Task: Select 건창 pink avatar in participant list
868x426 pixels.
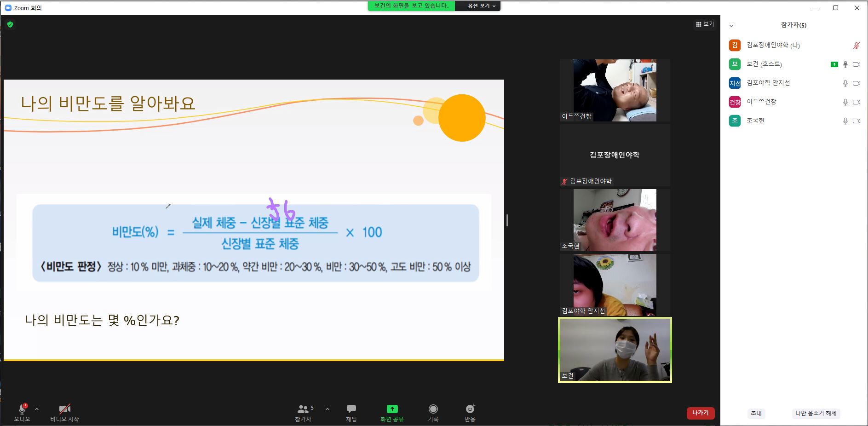Action: [x=735, y=102]
